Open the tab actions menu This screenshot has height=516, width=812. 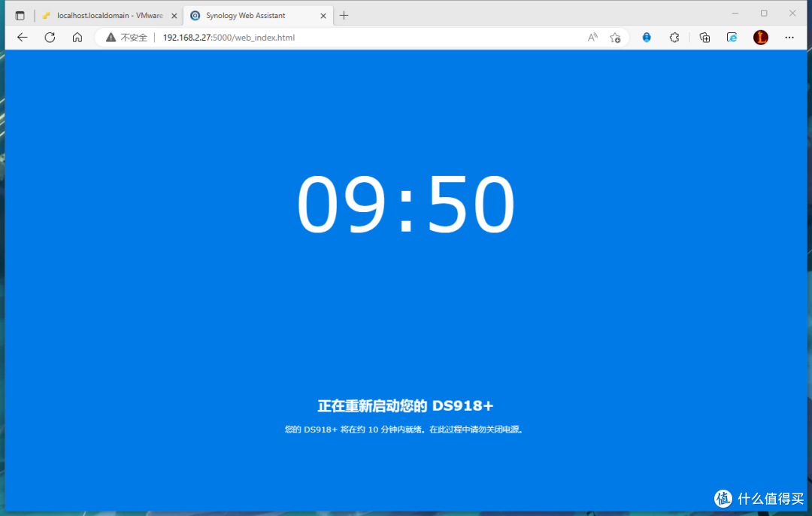pyautogui.click(x=20, y=14)
